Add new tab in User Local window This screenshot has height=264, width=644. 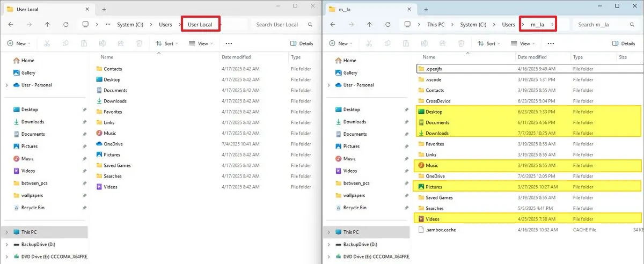[104, 9]
